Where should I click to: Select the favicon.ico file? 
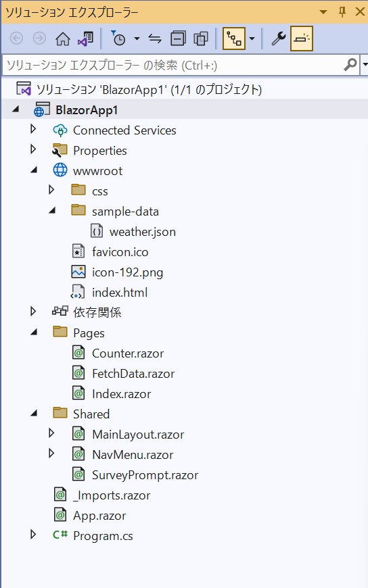pos(120,252)
